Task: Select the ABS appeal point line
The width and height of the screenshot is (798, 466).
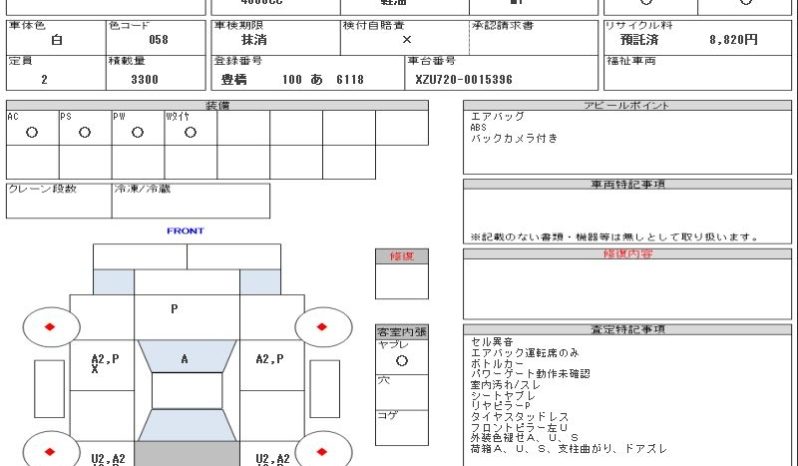Action: [x=478, y=127]
